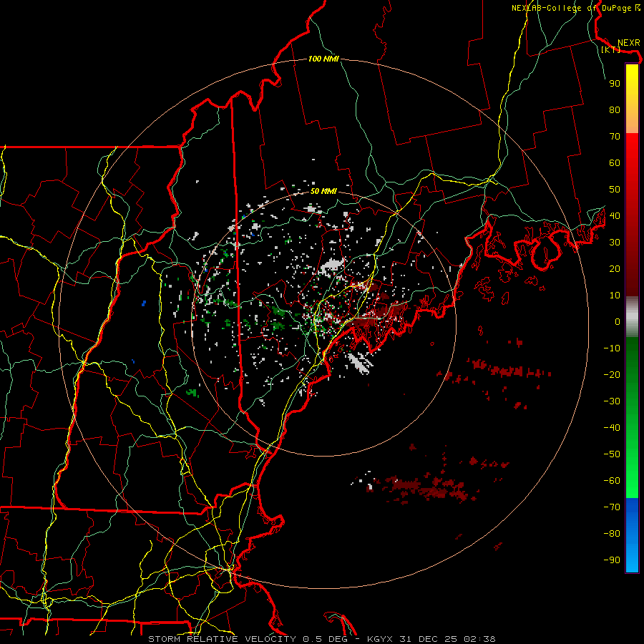This screenshot has height=644, width=644.
Task: Click the positive 10 scale label
Action: pos(615,296)
